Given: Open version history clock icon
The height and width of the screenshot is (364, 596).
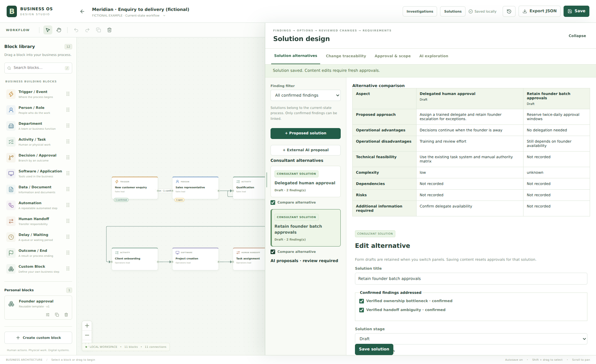Looking at the screenshot, I should pos(509,11).
